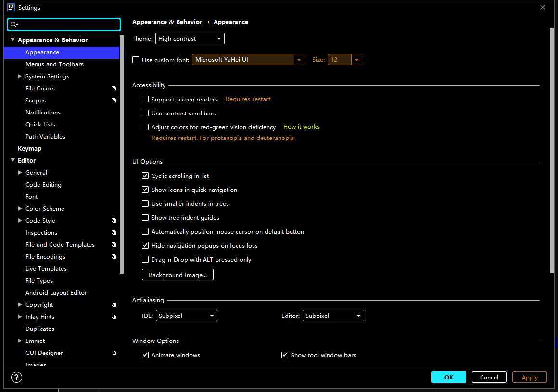Close the Settings dialog
The image size is (558, 392).
pos(542,7)
